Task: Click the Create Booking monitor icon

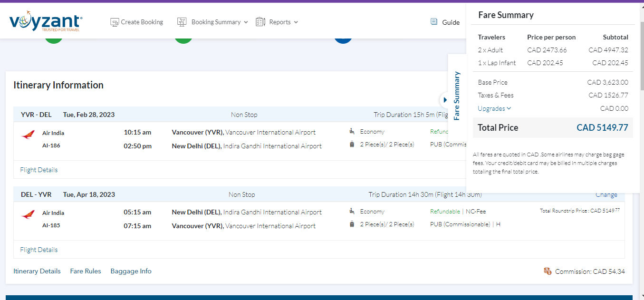Action: pos(115,22)
